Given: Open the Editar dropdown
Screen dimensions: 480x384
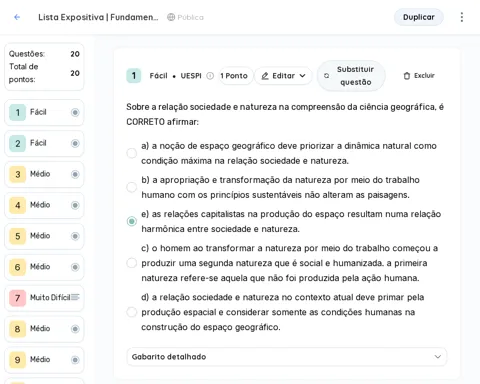Looking at the screenshot, I should (283, 76).
